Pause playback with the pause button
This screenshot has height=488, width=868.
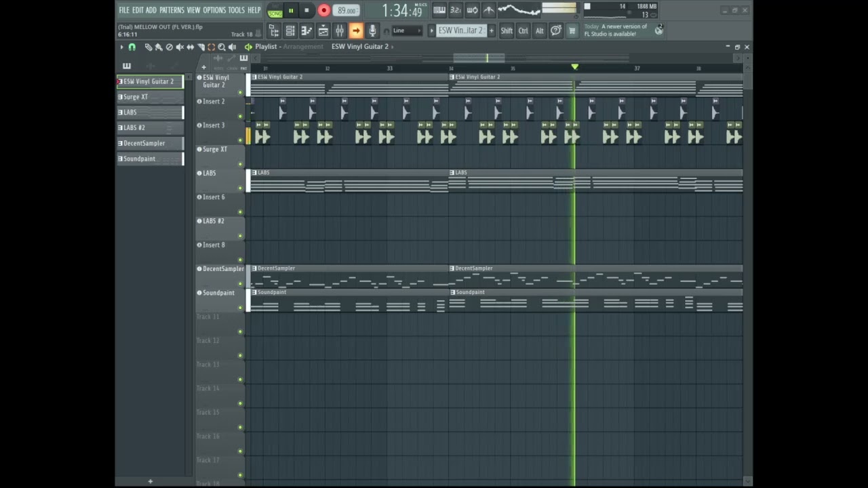click(291, 10)
